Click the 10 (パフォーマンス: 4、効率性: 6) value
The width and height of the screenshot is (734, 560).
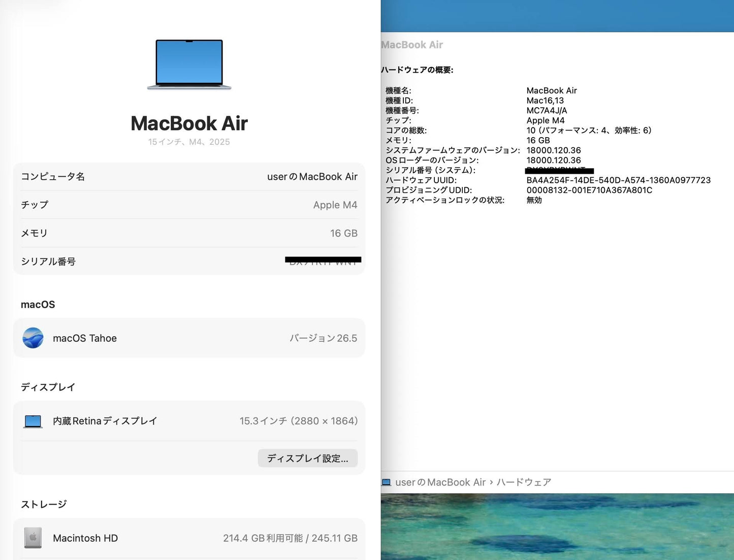[589, 130]
